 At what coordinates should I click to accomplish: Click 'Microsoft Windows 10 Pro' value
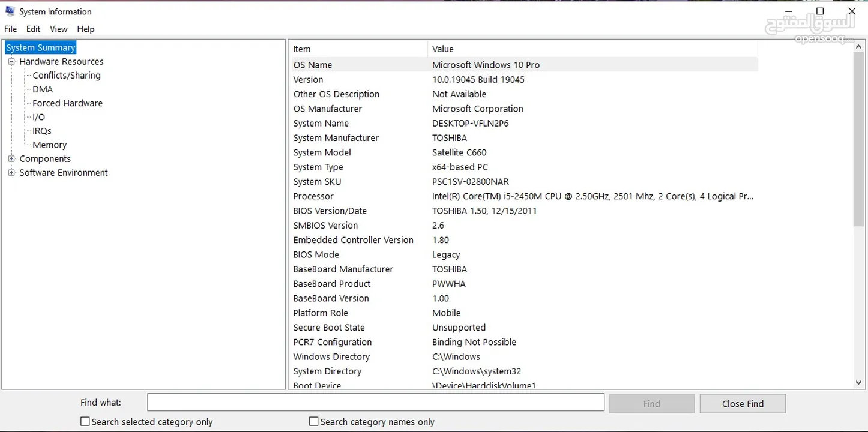pyautogui.click(x=486, y=65)
